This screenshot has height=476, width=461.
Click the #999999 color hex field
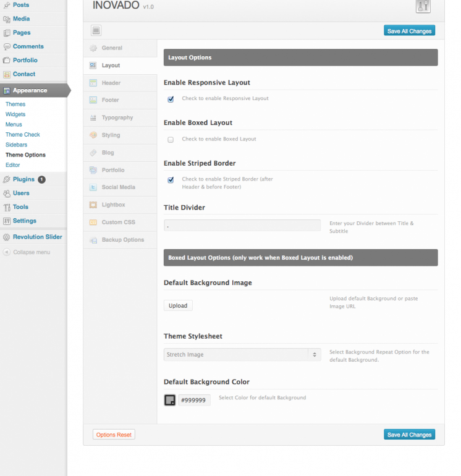click(x=194, y=400)
